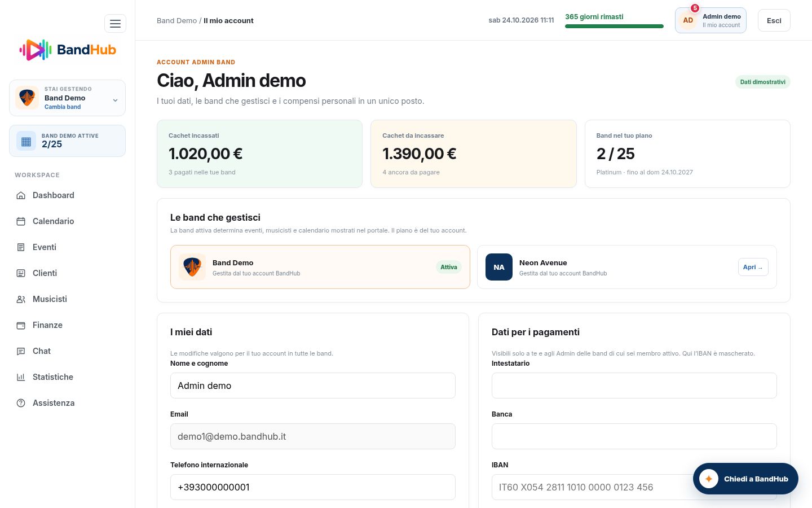Click the Band Demo guitar pick avatar in sidebar
This screenshot has height=508, width=812.
tap(27, 98)
